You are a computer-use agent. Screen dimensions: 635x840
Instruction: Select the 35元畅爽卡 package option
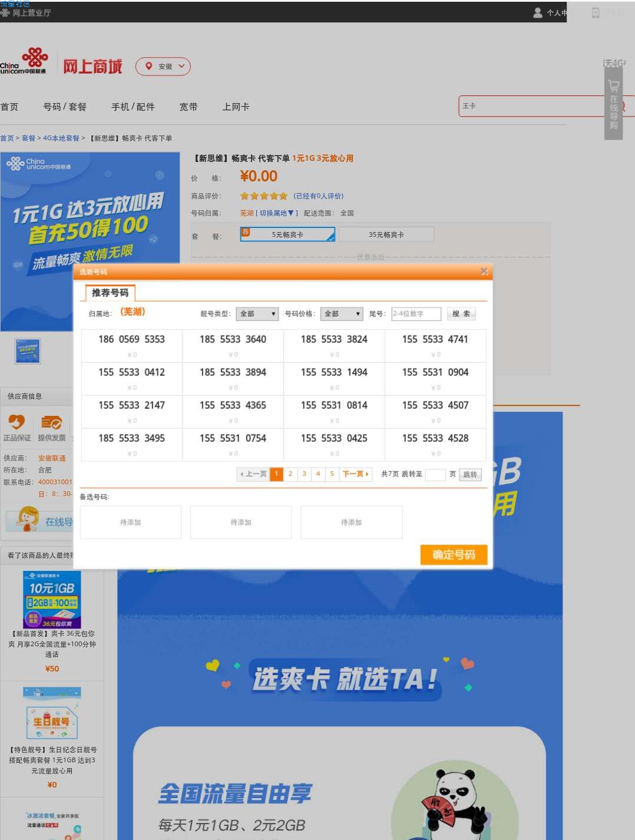point(386,234)
